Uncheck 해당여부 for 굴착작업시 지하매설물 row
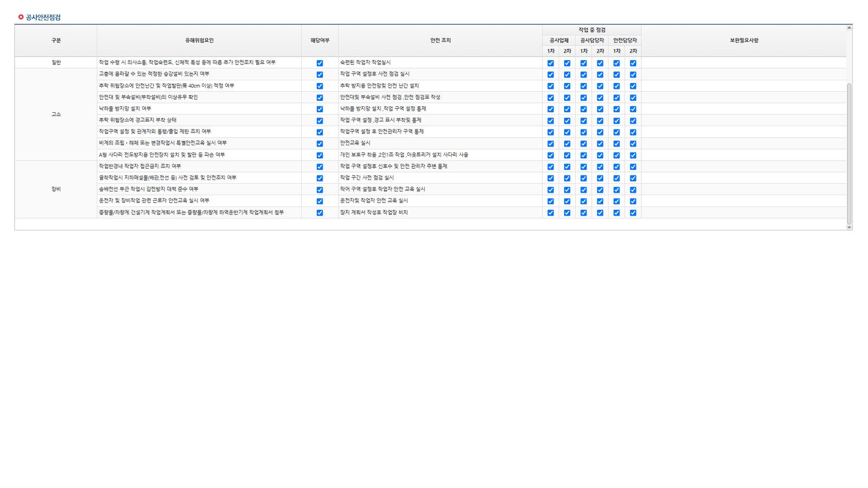Screen dimensions: 868x488 click(320, 178)
